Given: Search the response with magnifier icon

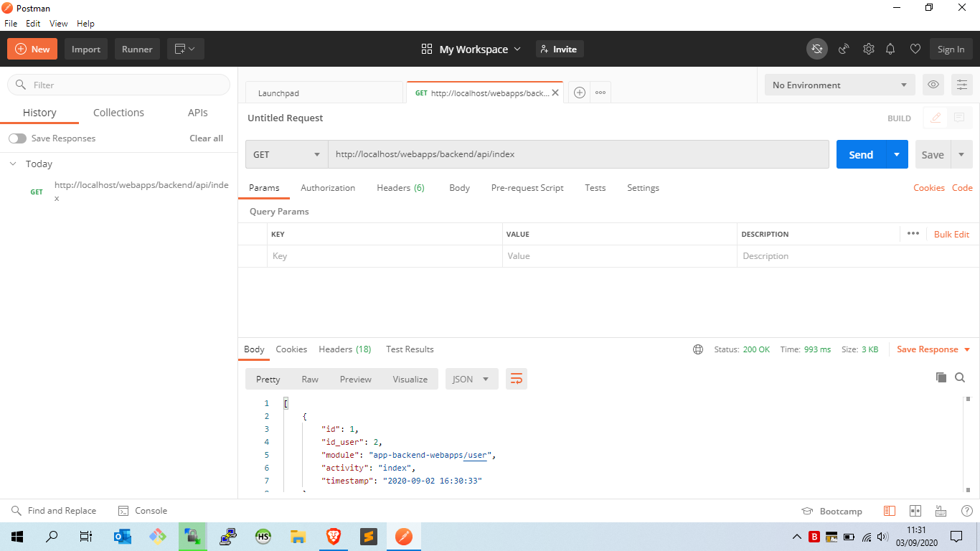Looking at the screenshot, I should [x=960, y=377].
